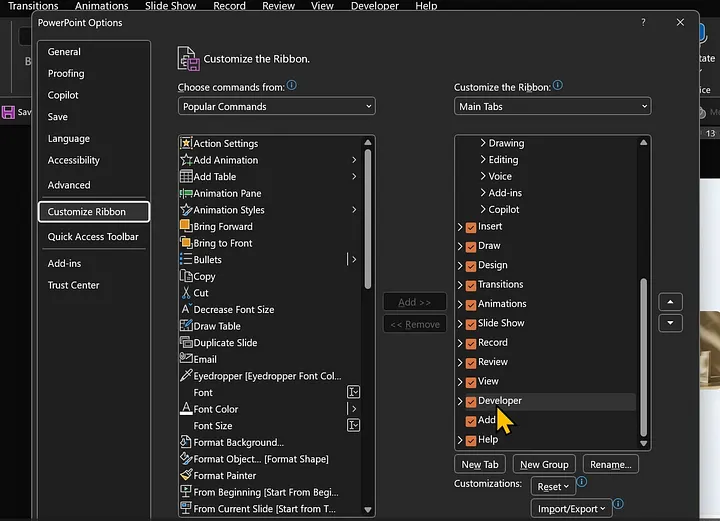
Task: Open the Quick Access Toolbar section
Action: [93, 237]
